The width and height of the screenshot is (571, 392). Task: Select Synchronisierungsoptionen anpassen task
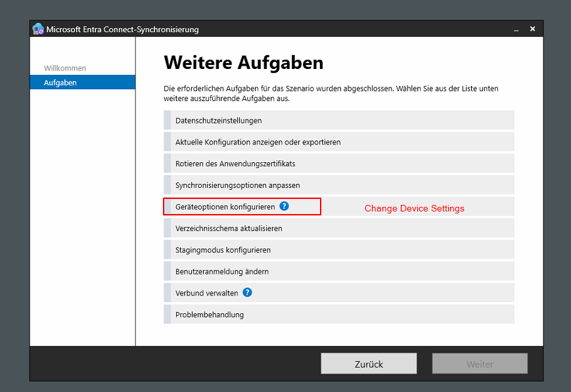[338, 185]
